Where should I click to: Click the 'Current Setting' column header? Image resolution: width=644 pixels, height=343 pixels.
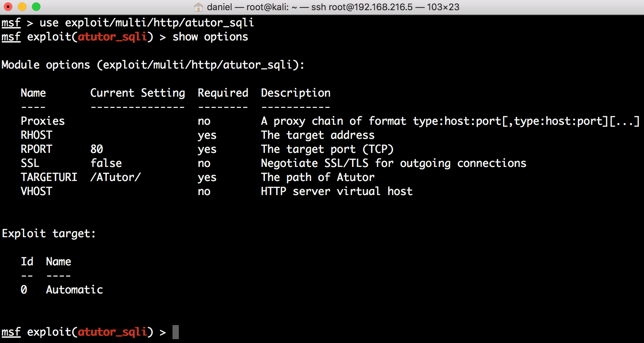138,93
